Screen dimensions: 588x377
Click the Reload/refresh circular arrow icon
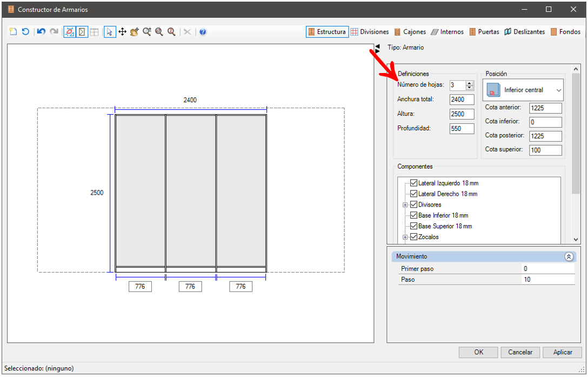point(25,31)
